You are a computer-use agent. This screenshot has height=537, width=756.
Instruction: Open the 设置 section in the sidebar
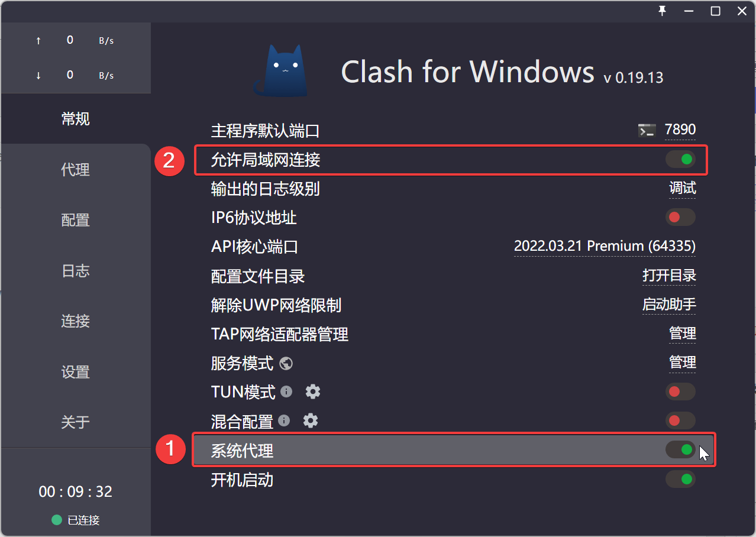pos(75,372)
